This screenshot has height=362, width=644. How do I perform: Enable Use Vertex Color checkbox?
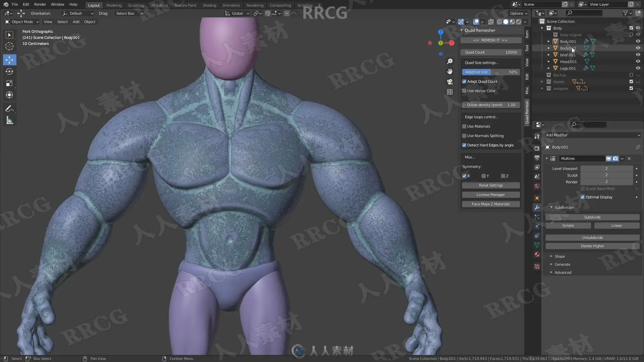tap(464, 91)
